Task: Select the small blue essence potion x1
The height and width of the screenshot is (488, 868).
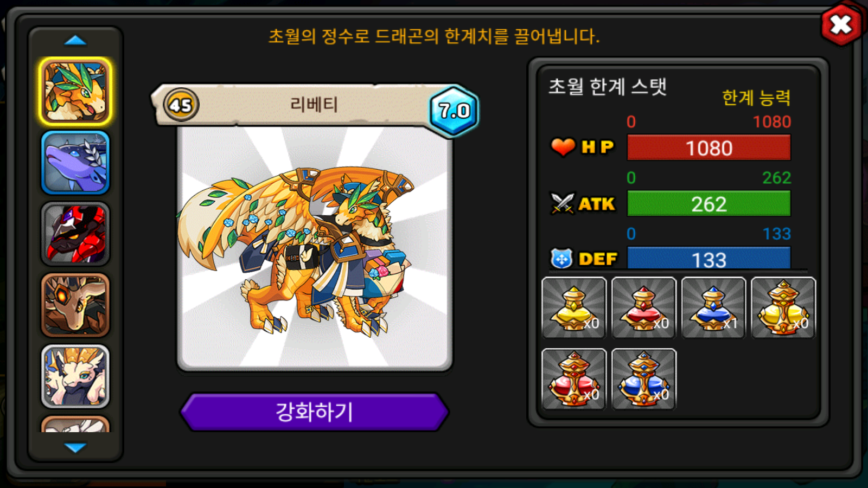Action: (713, 308)
